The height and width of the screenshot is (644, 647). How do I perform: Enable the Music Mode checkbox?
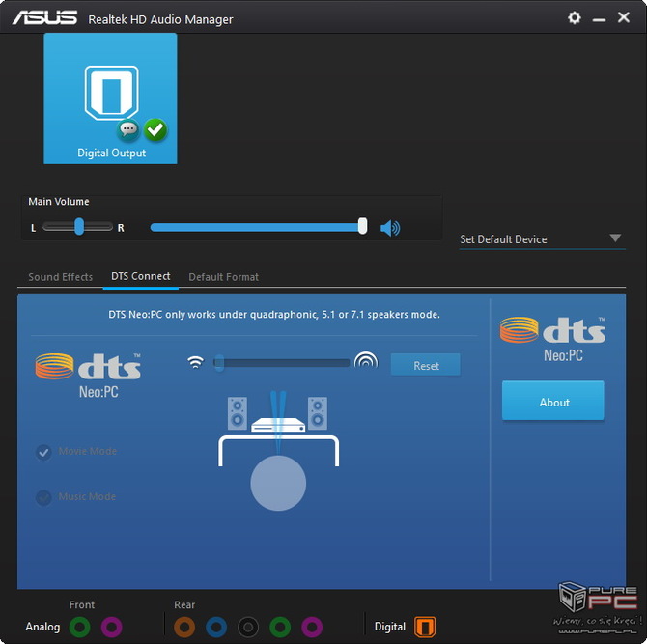(43, 497)
